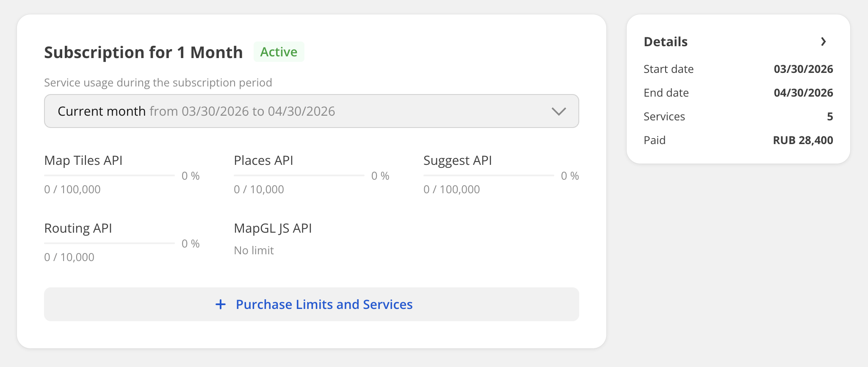Click Purchase Limits and Services button

pos(324,304)
